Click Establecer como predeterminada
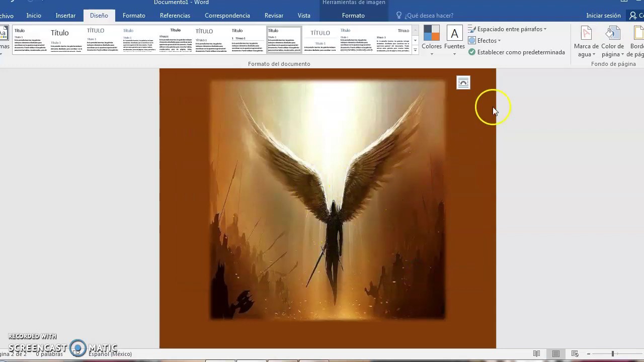This screenshot has width=644, height=362. [517, 52]
